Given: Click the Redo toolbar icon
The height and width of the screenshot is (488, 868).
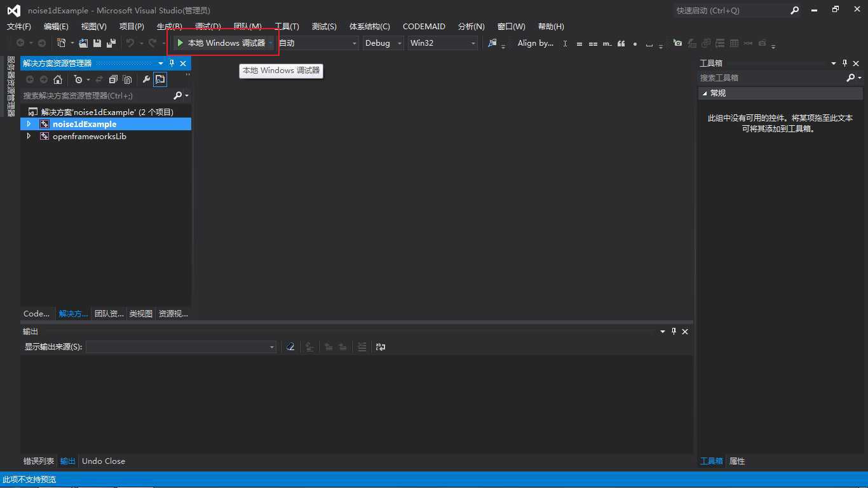Looking at the screenshot, I should (152, 43).
